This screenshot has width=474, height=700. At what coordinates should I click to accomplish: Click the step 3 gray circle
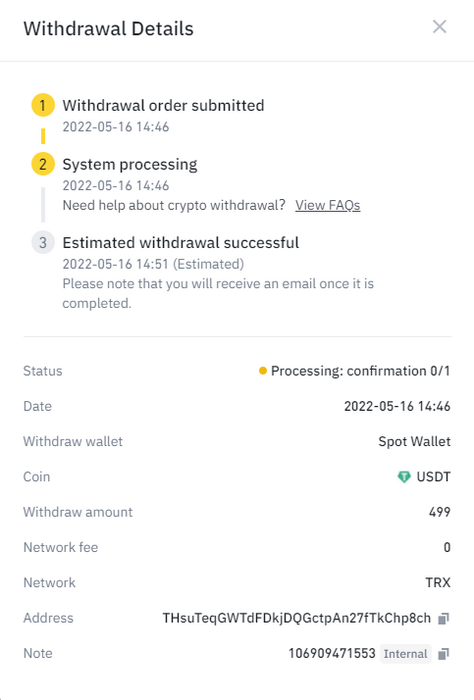(43, 243)
